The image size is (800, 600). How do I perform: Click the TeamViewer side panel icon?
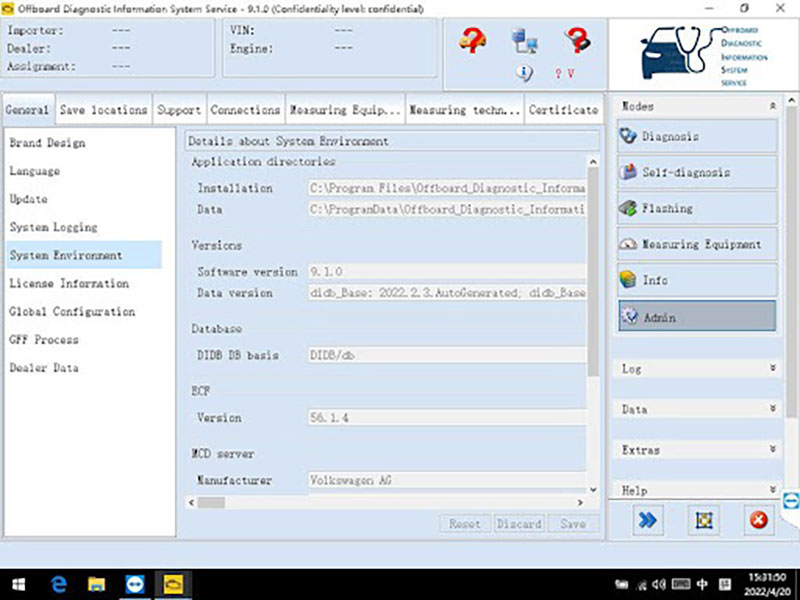791,501
